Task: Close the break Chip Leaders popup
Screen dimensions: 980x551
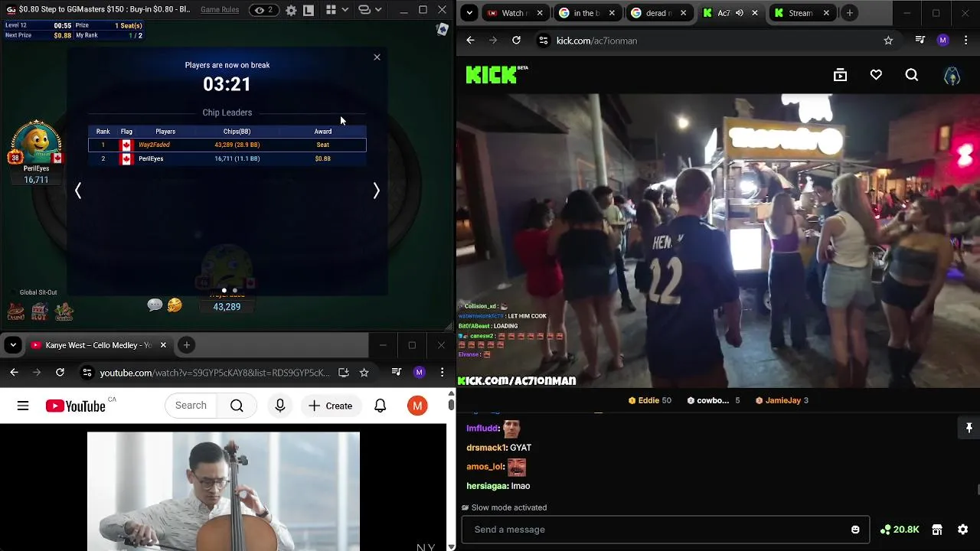Action: pos(377,57)
